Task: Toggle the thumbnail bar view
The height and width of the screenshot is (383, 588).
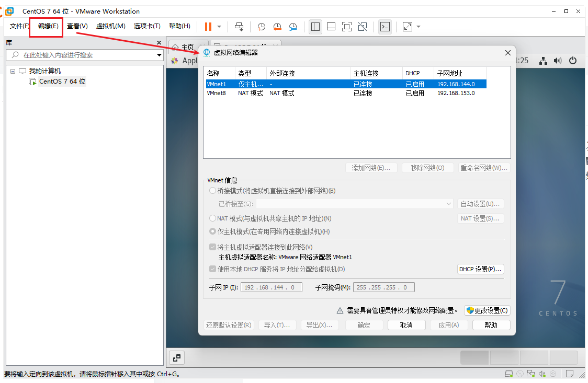Action: (x=331, y=27)
